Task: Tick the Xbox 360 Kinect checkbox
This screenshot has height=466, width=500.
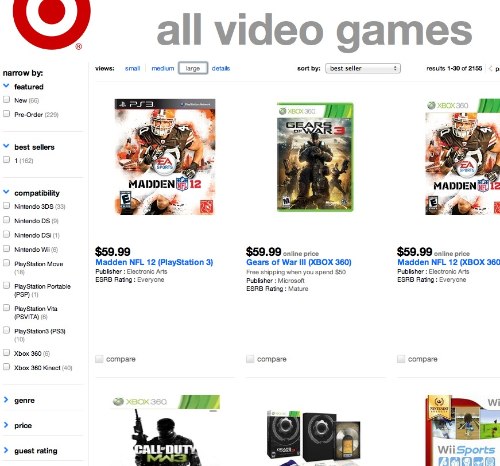Action: point(6,367)
